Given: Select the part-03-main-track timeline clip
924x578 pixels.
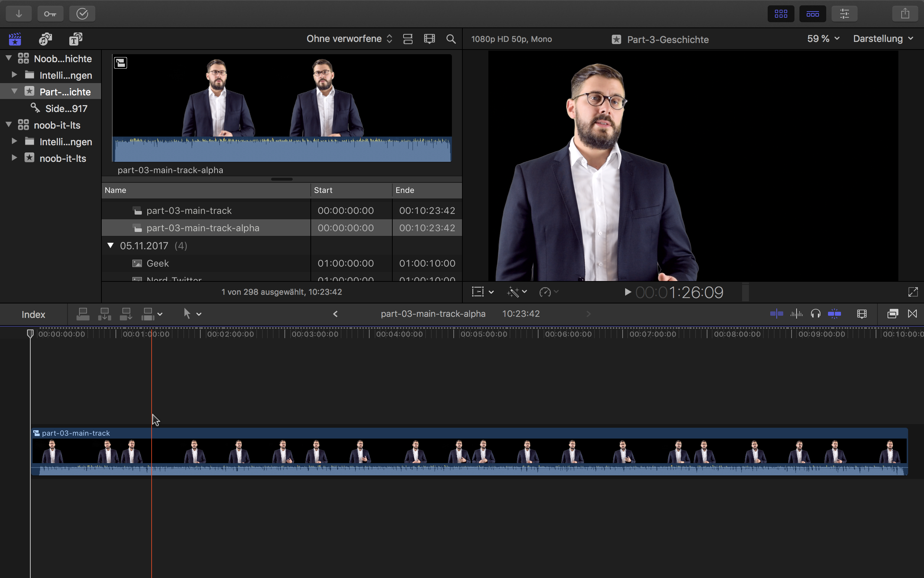Looking at the screenshot, I should pyautogui.click(x=469, y=452).
